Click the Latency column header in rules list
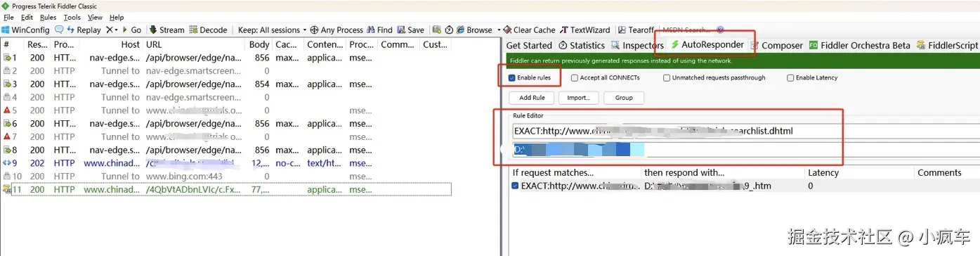The height and width of the screenshot is (256, 980). pos(861,172)
